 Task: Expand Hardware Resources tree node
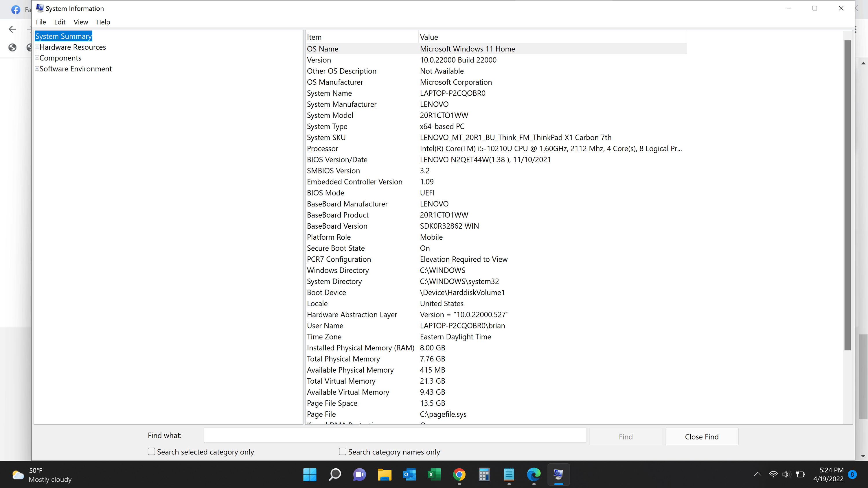[x=37, y=47]
